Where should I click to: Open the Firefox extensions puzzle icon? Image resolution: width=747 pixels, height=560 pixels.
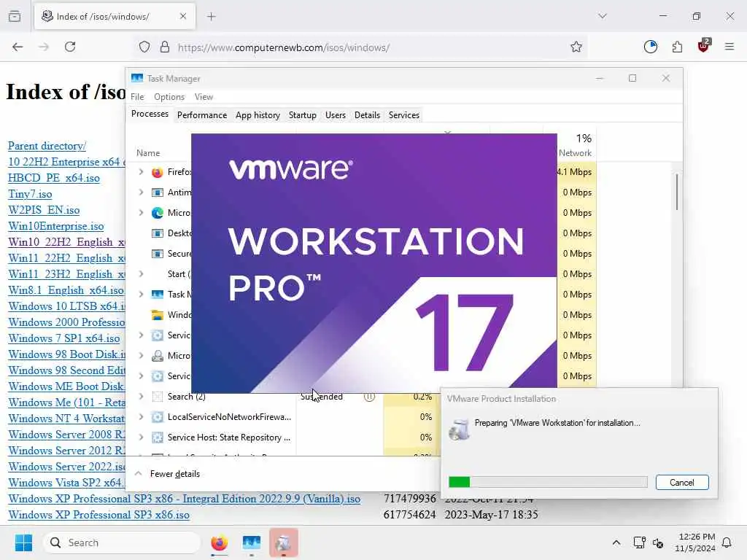pos(677,47)
